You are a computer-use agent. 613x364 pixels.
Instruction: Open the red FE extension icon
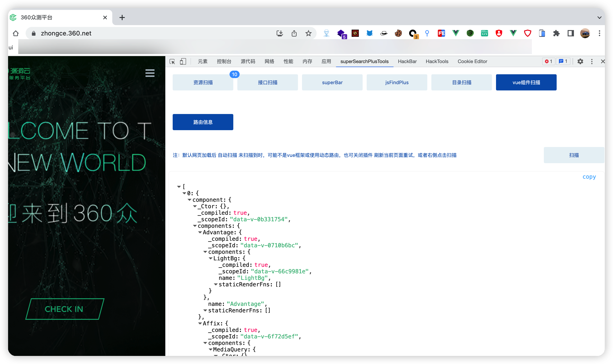[x=441, y=33]
